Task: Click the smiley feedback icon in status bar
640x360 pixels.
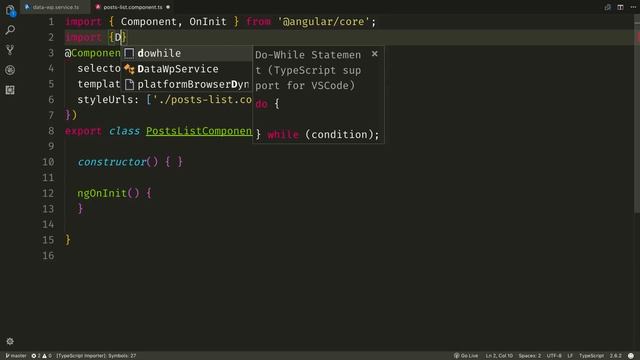Action: [x=631, y=356]
